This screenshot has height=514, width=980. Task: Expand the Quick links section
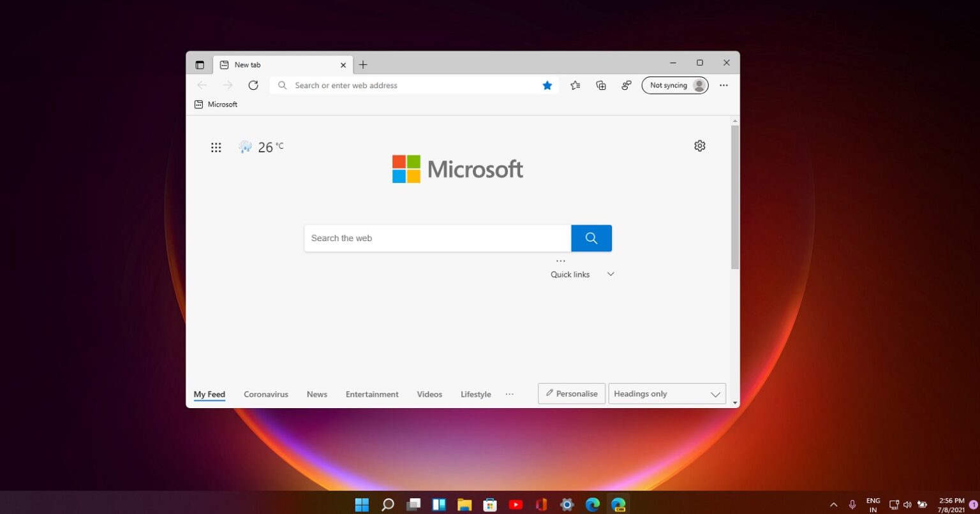(610, 274)
